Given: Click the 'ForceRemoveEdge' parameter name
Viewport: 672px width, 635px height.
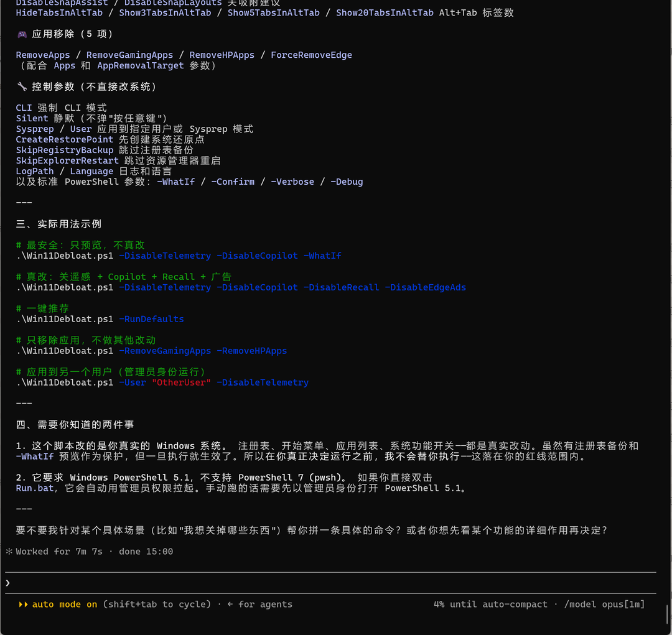Looking at the screenshot, I should (311, 55).
